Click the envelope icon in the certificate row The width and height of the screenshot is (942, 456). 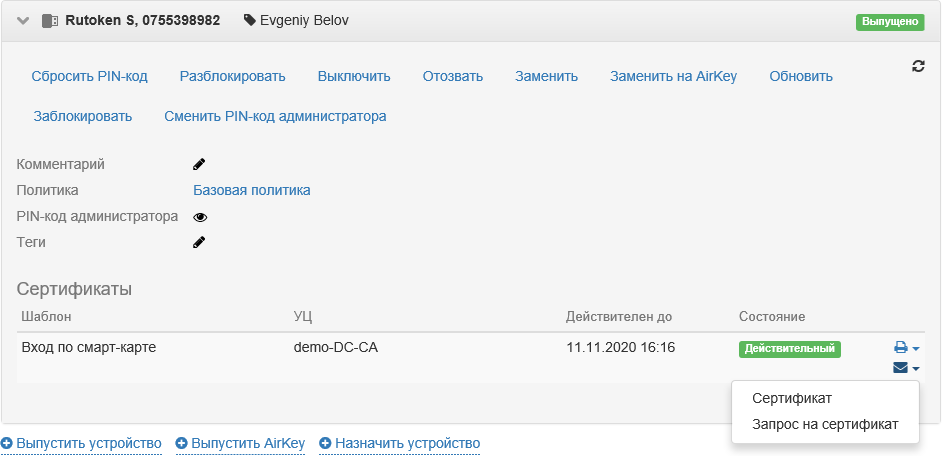900,368
